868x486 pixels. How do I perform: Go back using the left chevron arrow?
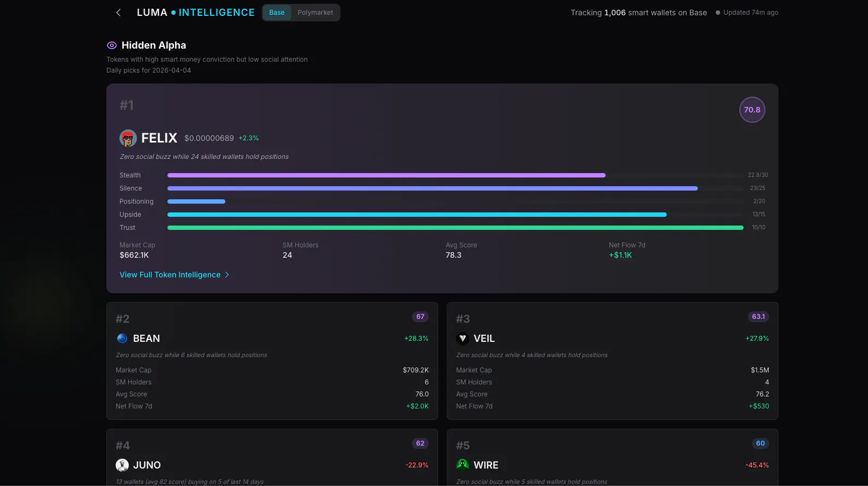click(x=118, y=13)
